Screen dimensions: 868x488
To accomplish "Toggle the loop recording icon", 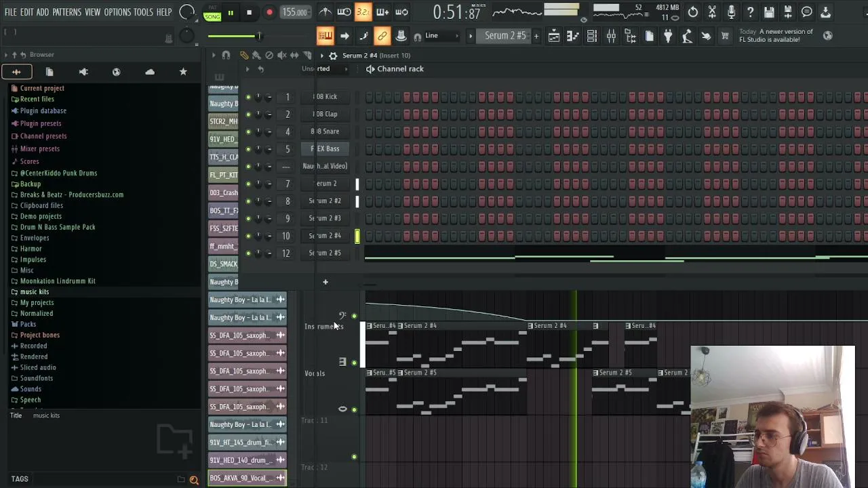I will pyautogui.click(x=401, y=12).
